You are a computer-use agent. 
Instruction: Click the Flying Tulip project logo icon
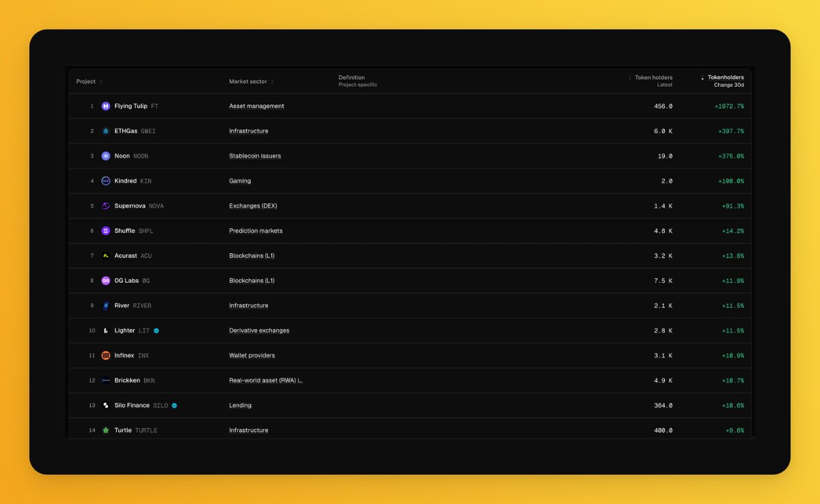(x=106, y=106)
